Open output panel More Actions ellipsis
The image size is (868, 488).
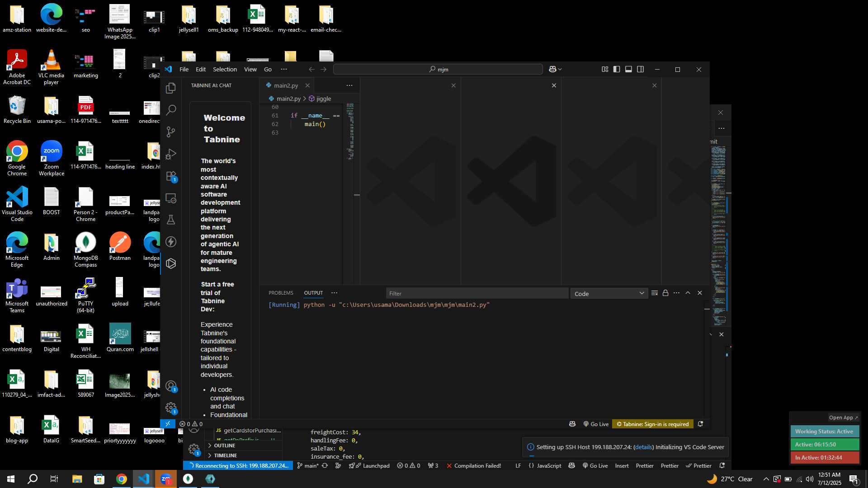tap(676, 293)
